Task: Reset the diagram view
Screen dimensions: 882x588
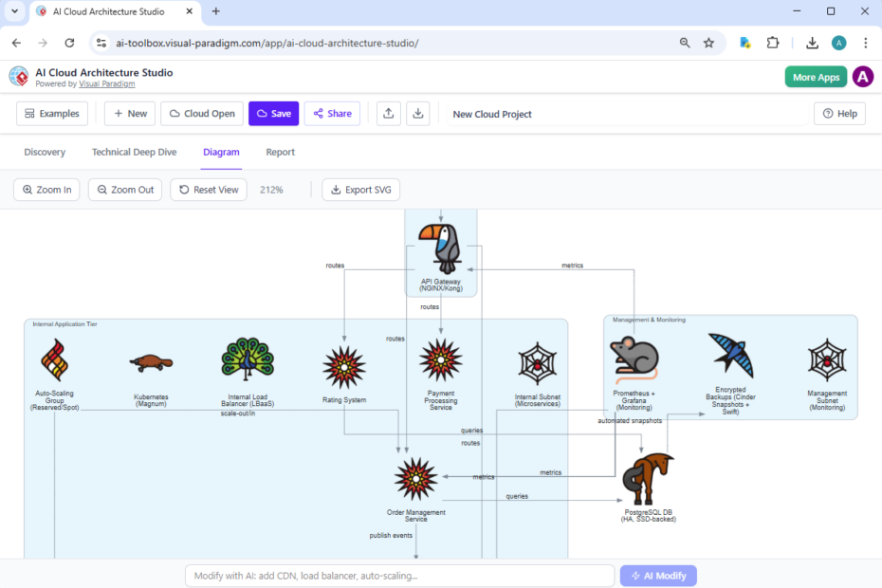Action: [x=208, y=190]
